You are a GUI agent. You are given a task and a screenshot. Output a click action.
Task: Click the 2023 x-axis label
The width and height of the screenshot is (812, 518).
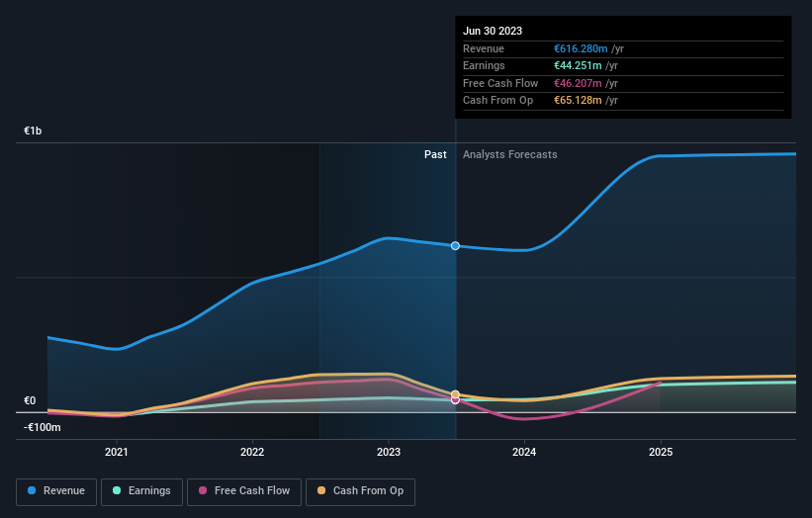(389, 452)
